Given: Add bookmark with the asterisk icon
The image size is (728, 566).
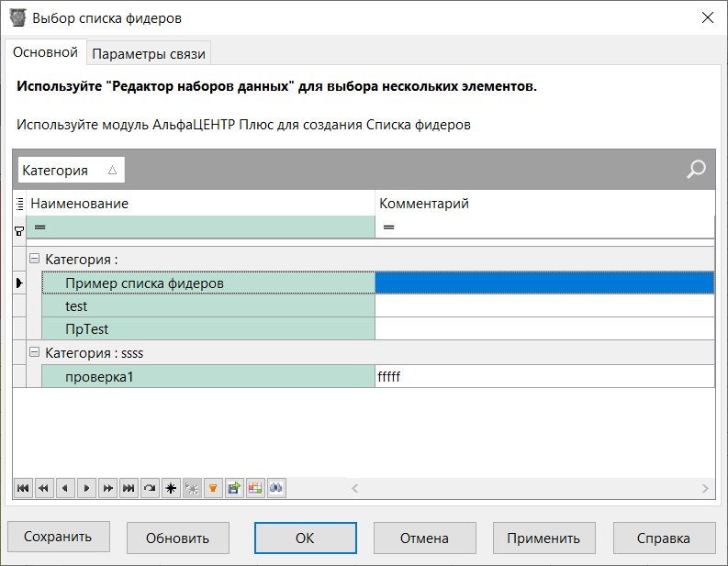Looking at the screenshot, I should point(171,489).
